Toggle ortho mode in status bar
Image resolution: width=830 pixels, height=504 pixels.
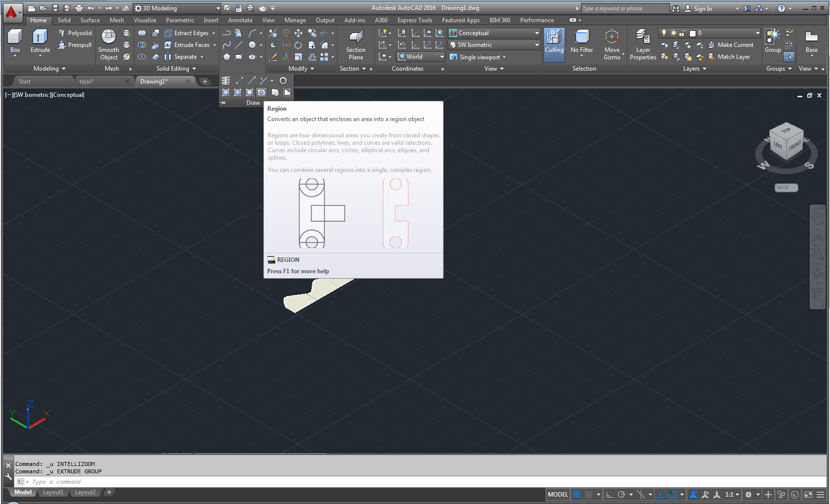pos(609,494)
